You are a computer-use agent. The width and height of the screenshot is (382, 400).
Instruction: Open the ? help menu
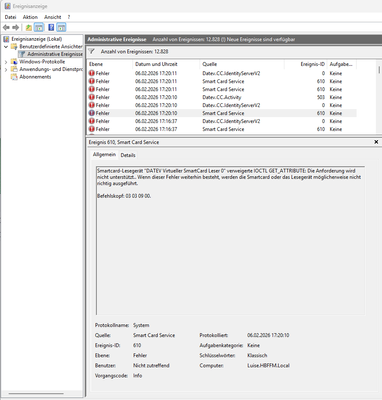pos(69,17)
